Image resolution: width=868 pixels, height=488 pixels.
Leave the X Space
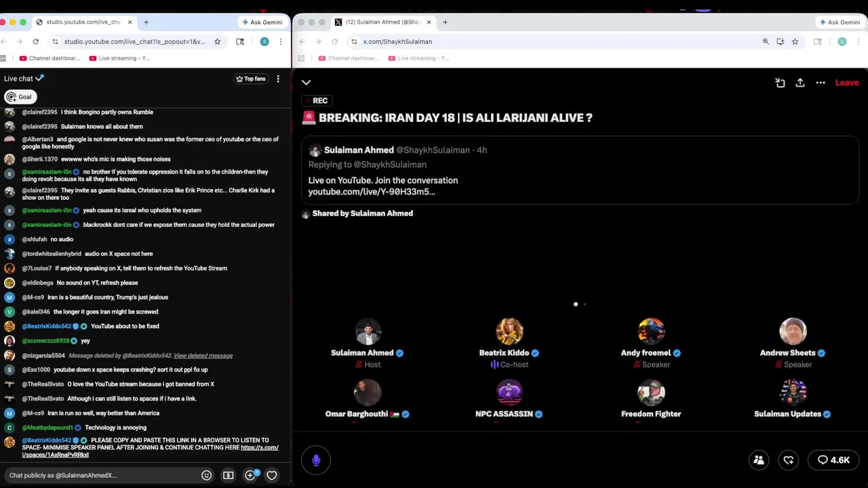(x=847, y=83)
